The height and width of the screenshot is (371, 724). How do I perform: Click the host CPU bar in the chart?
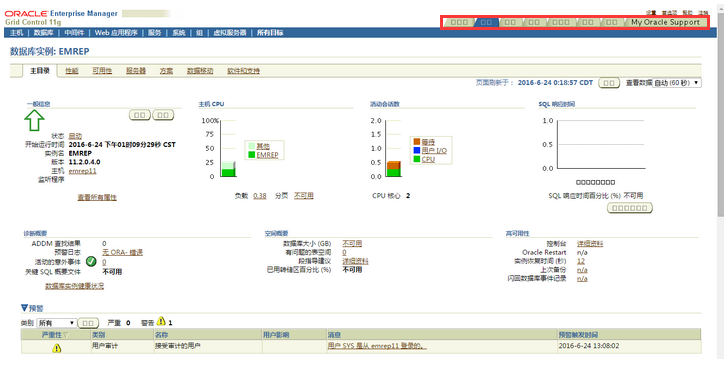point(229,169)
